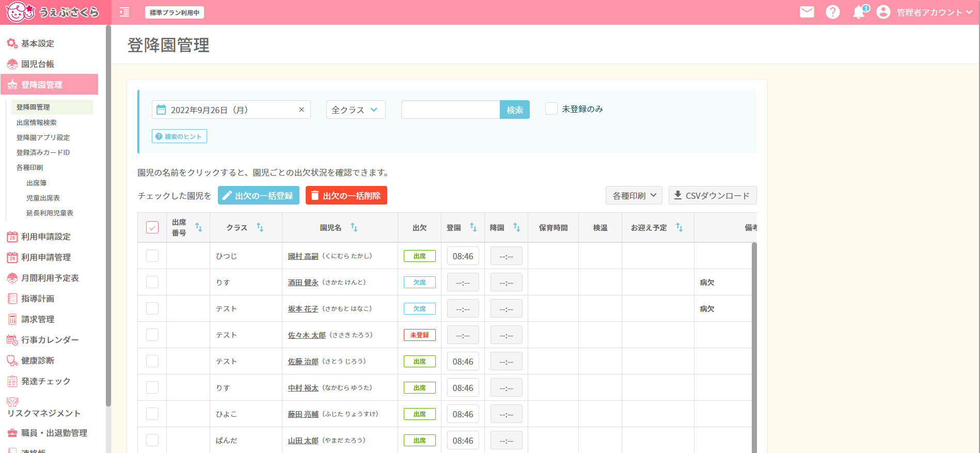The height and width of the screenshot is (453, 980).
Task: Click the 基本設定 gear icon
Action: 12,43
